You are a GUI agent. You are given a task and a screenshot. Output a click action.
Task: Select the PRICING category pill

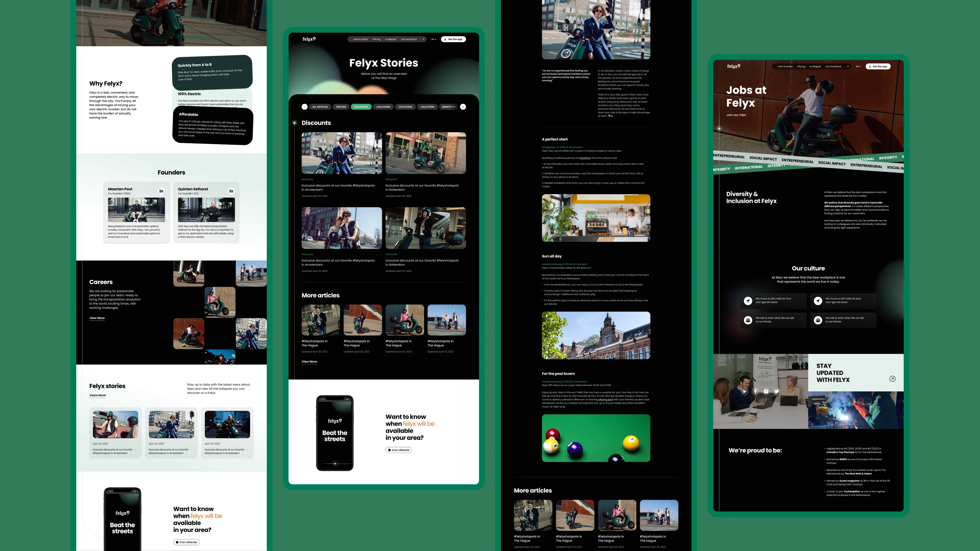(341, 107)
